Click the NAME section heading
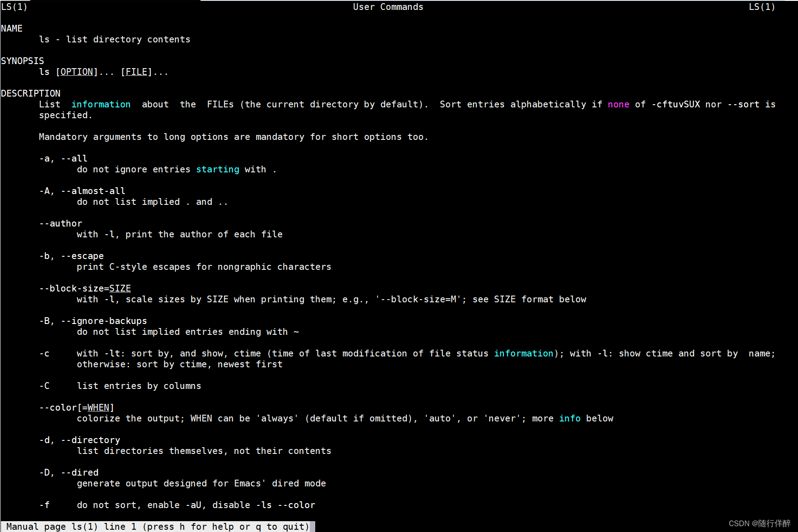Image resolution: width=798 pixels, height=532 pixels. 12,28
